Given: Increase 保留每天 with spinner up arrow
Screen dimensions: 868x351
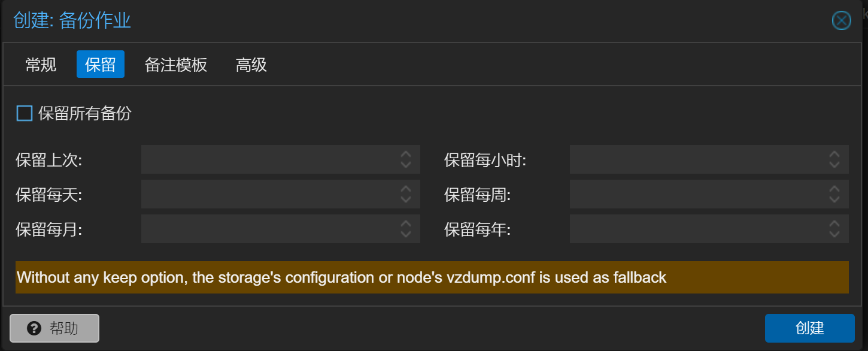Looking at the screenshot, I should pos(405,189).
